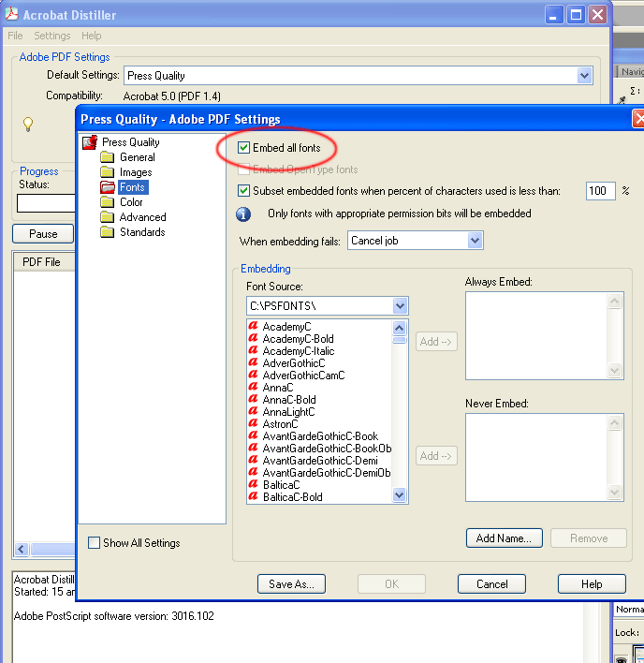
Task: Click the subset percentage field showing 100
Action: point(600,191)
